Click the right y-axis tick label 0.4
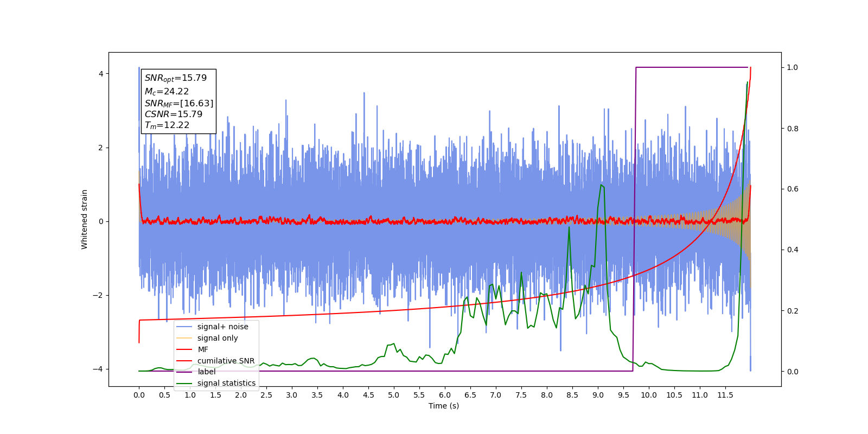 pyautogui.click(x=793, y=250)
